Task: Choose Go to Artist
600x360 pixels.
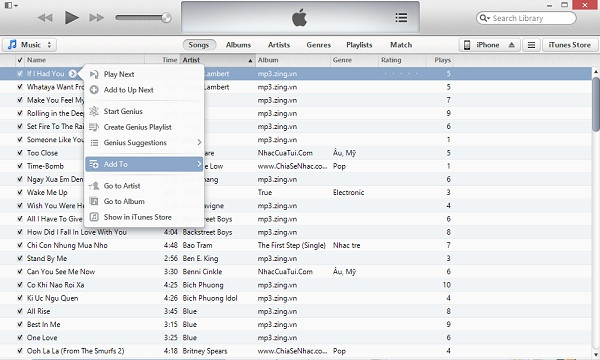Action: [x=144, y=186]
